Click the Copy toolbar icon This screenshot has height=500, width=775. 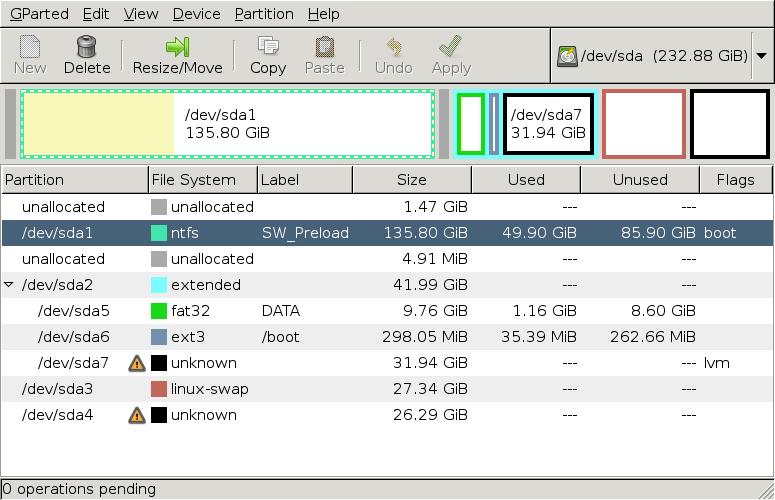click(268, 47)
